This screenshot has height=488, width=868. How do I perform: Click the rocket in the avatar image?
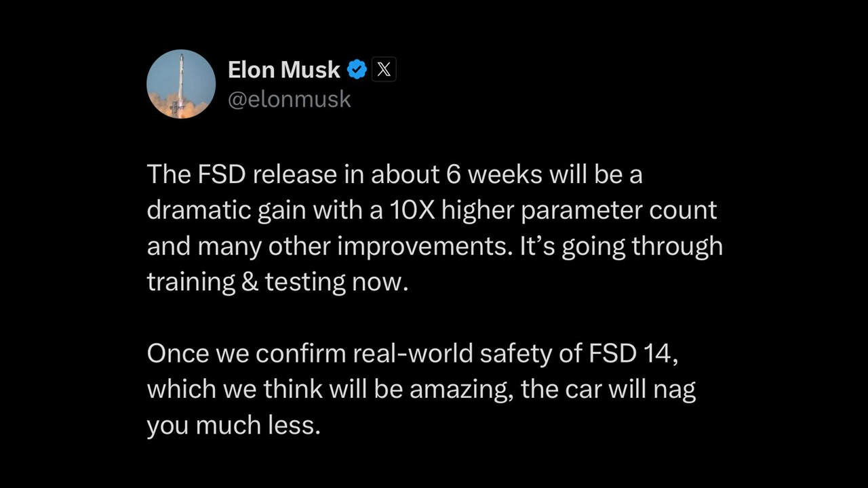pos(180,83)
